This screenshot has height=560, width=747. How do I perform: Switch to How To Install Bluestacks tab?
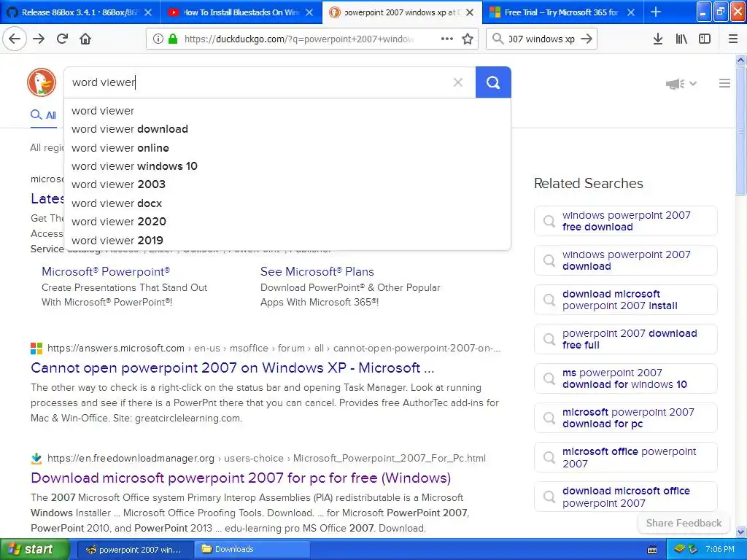241,12
